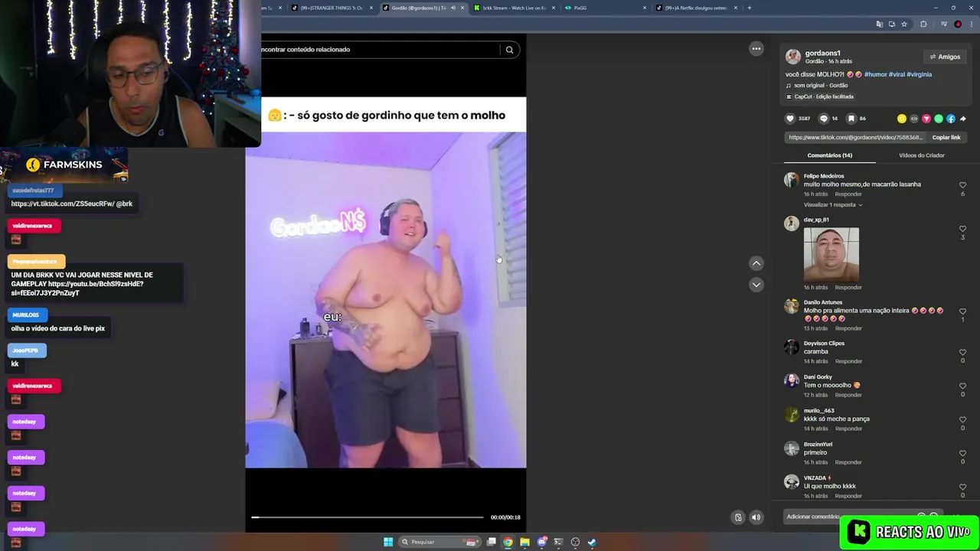Click the pink send-to-friends icon
Viewport: 980px width, 551px height.
[x=926, y=119]
